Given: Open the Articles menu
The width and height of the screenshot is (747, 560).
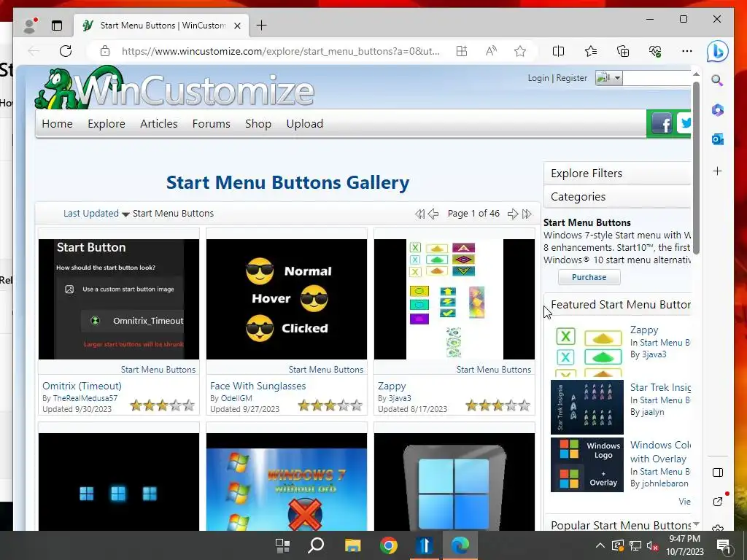Looking at the screenshot, I should (158, 124).
